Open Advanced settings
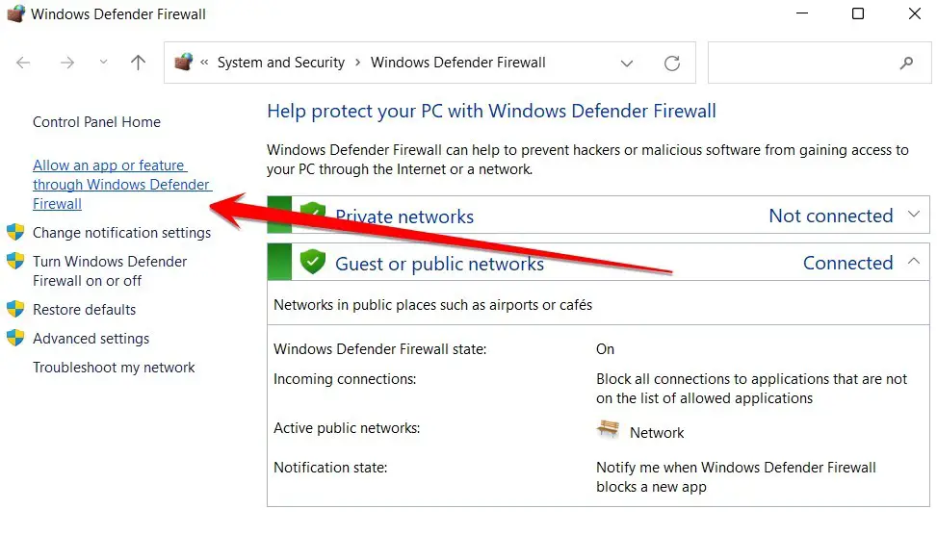This screenshot has width=937, height=560. (x=91, y=339)
